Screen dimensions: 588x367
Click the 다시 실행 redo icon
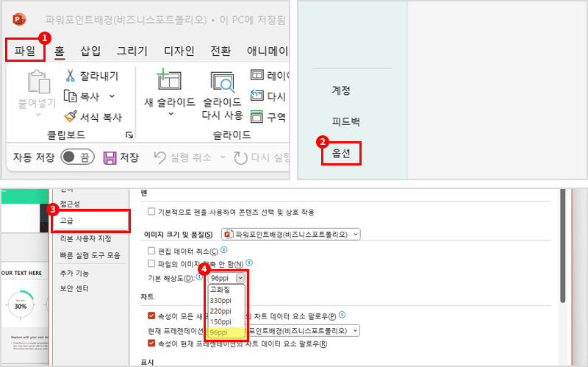(240, 157)
